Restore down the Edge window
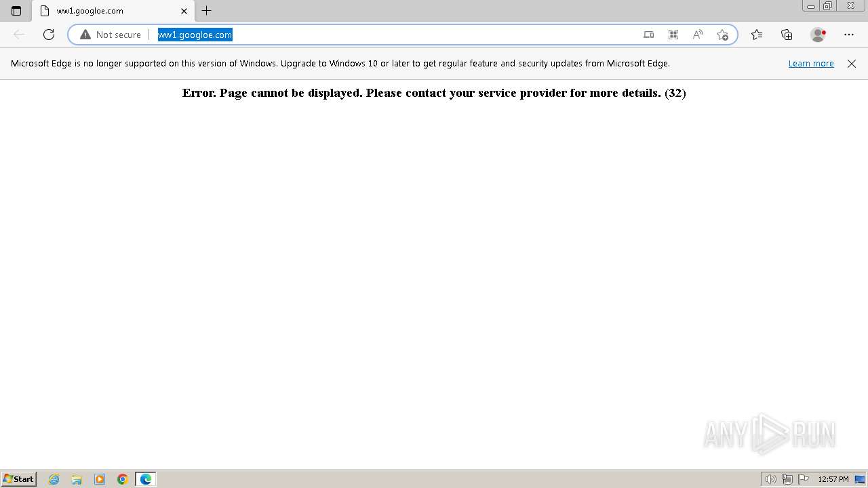This screenshot has height=488, width=868. [828, 6]
